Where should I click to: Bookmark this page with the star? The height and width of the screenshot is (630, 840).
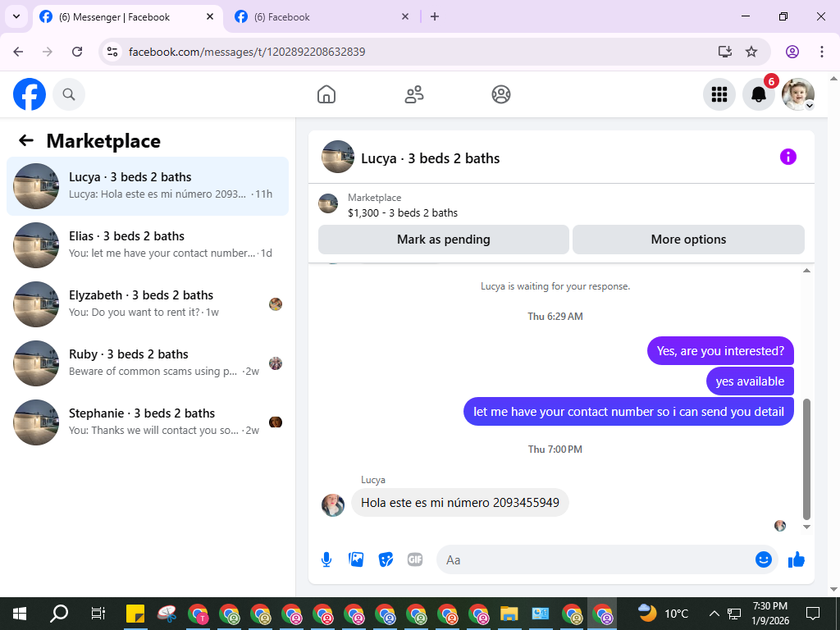pyautogui.click(x=751, y=52)
